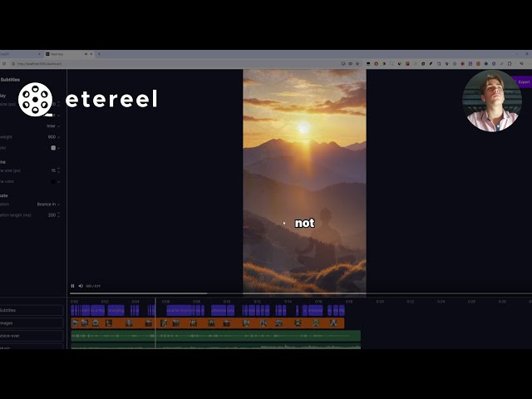Open the outline color swatch
Viewport: 532px width, 399px height.
pyautogui.click(x=55, y=182)
